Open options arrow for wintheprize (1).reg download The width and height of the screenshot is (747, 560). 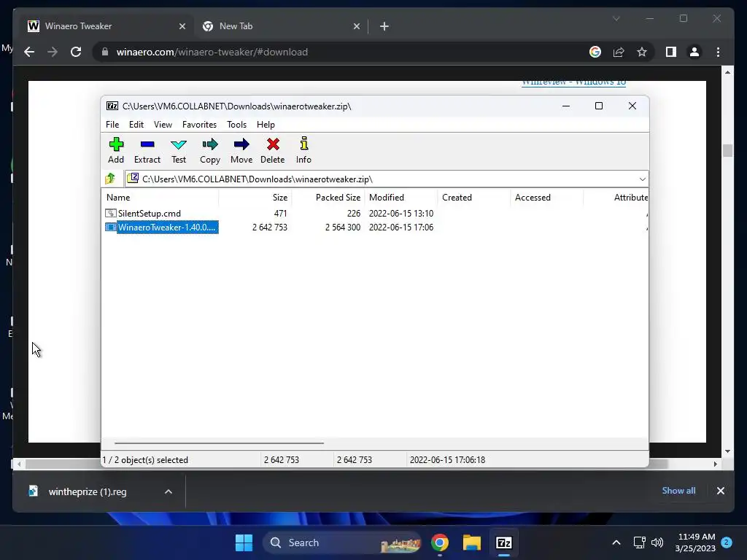169,491
